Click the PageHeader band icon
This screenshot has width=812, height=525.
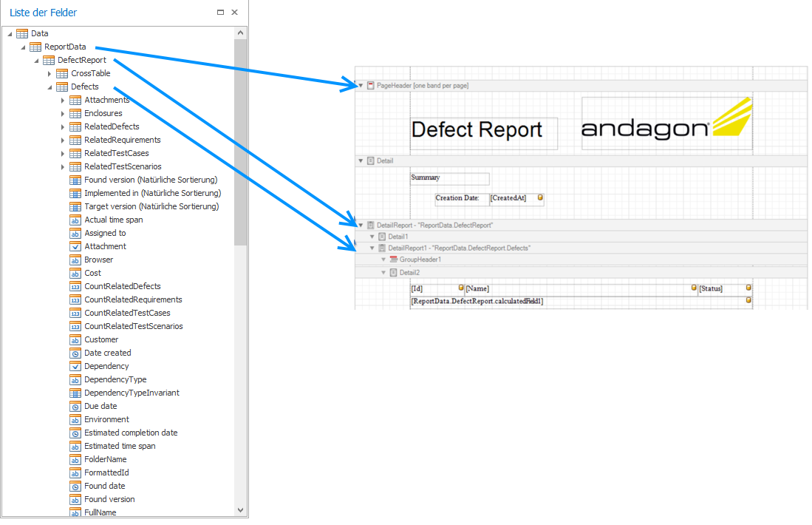(371, 86)
